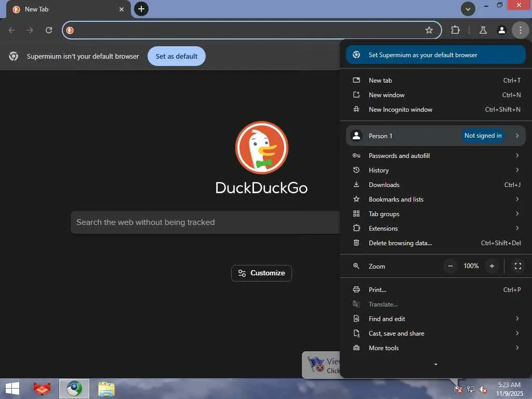Open a new tab with plus button
The image size is (532, 399).
pos(141,9)
